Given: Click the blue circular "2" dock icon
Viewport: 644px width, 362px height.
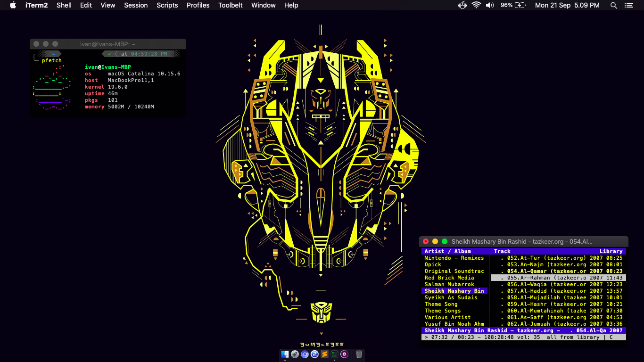Looking at the screenshot, I should pos(314,354).
